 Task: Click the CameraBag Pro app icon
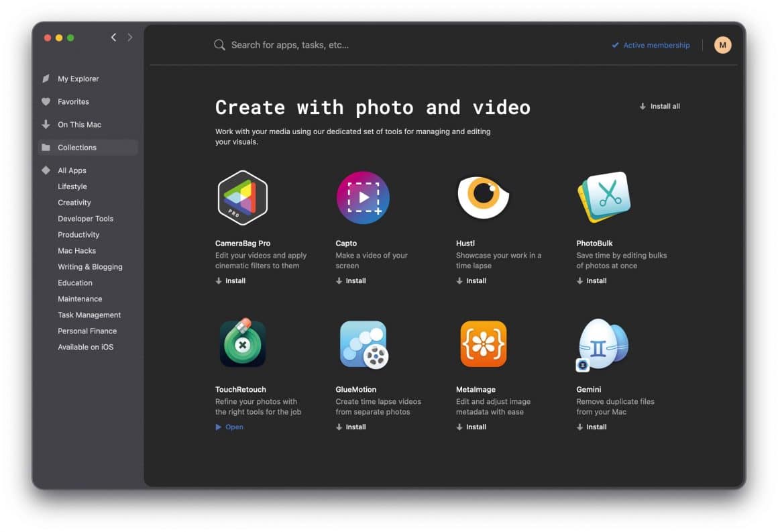coord(242,198)
